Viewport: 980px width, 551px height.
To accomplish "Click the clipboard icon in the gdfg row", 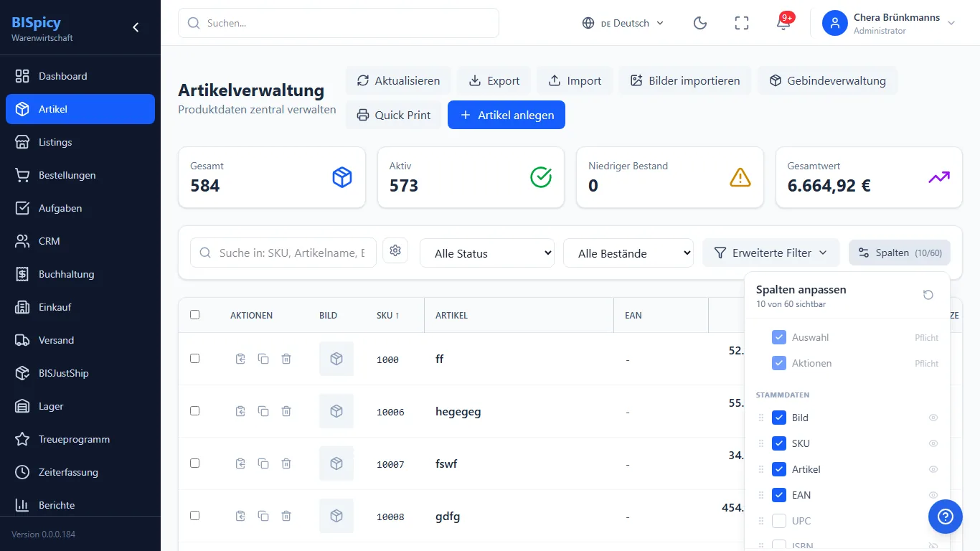I will pos(240,516).
